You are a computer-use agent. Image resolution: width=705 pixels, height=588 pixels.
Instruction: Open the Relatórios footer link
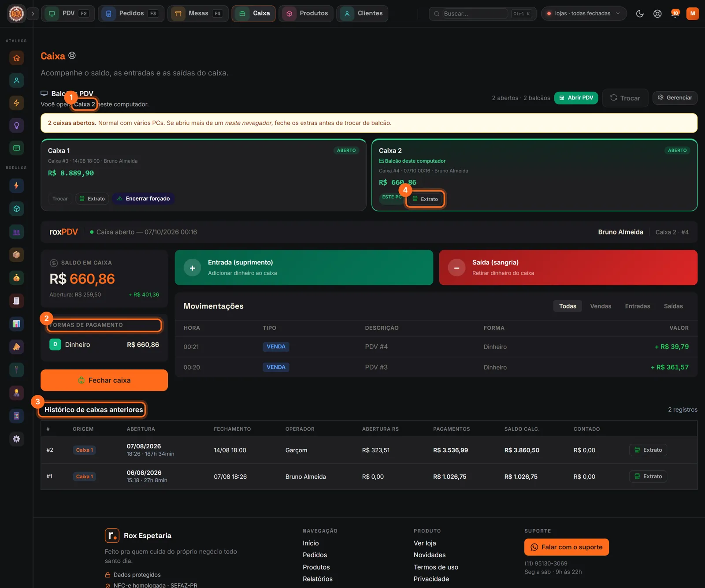pyautogui.click(x=318, y=579)
